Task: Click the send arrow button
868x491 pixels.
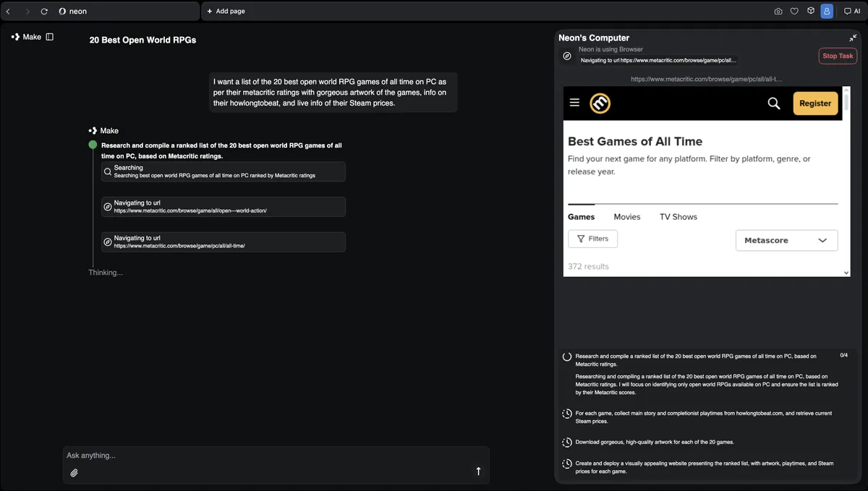Action: click(478, 471)
